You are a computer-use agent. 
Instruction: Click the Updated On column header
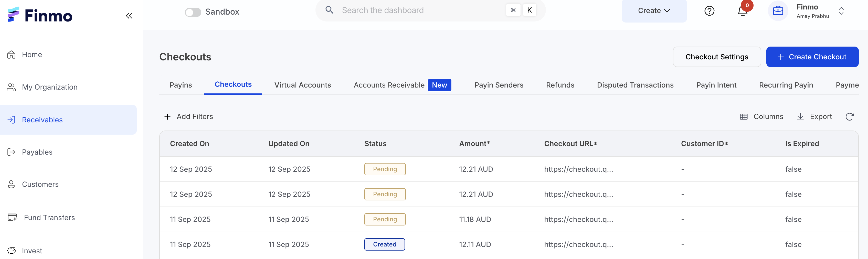tap(288, 144)
